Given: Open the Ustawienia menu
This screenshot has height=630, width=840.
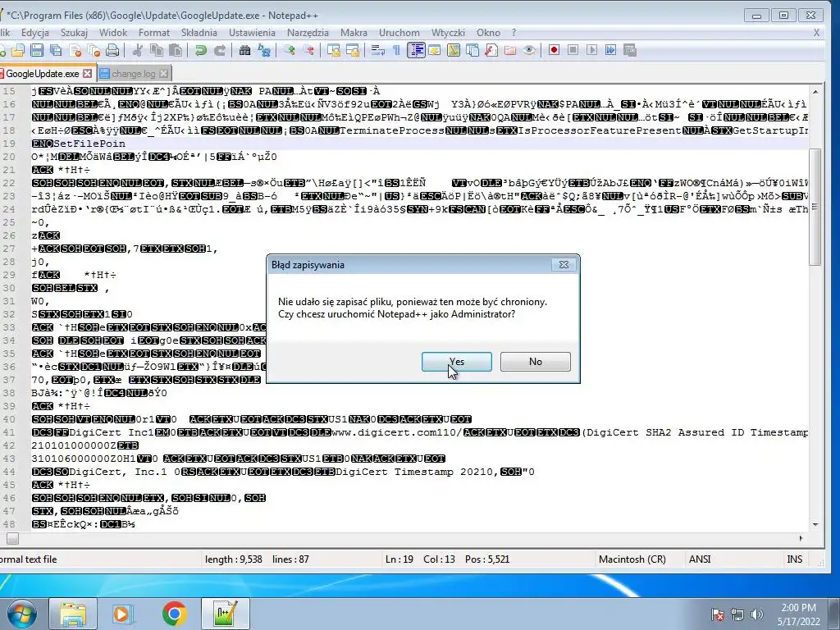Looking at the screenshot, I should tap(252, 33).
